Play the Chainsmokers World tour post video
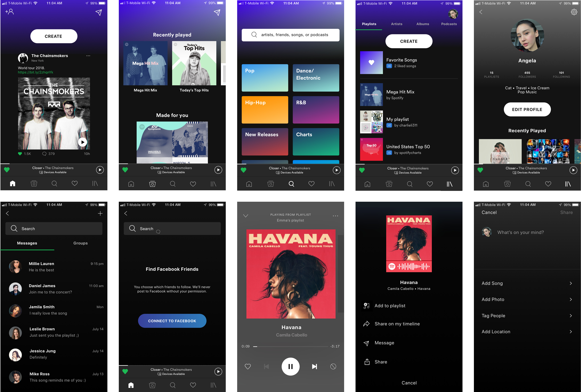This screenshot has height=392, width=581. (82, 142)
